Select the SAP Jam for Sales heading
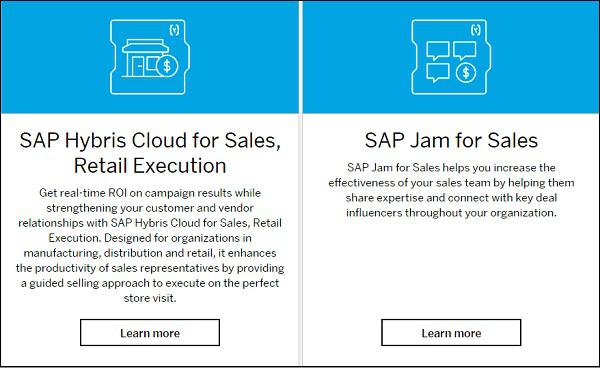Screen dimensions: 600x368 451,140
